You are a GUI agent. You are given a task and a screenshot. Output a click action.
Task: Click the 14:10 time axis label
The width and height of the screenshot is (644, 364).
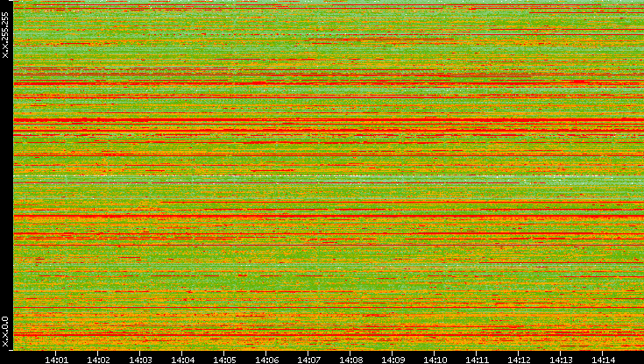(435, 360)
